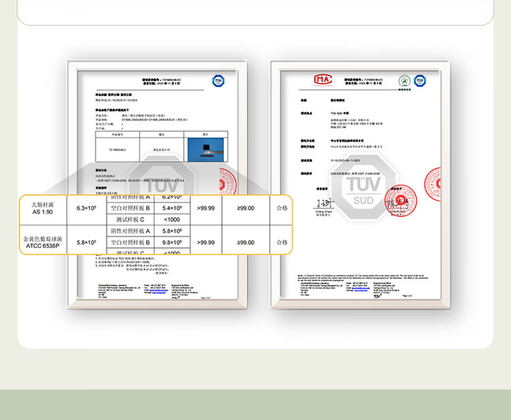Click the blue sample photo in left certificate

(204, 146)
